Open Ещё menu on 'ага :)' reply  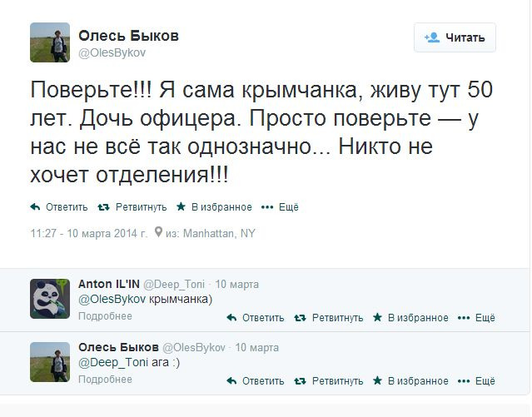click(464, 381)
